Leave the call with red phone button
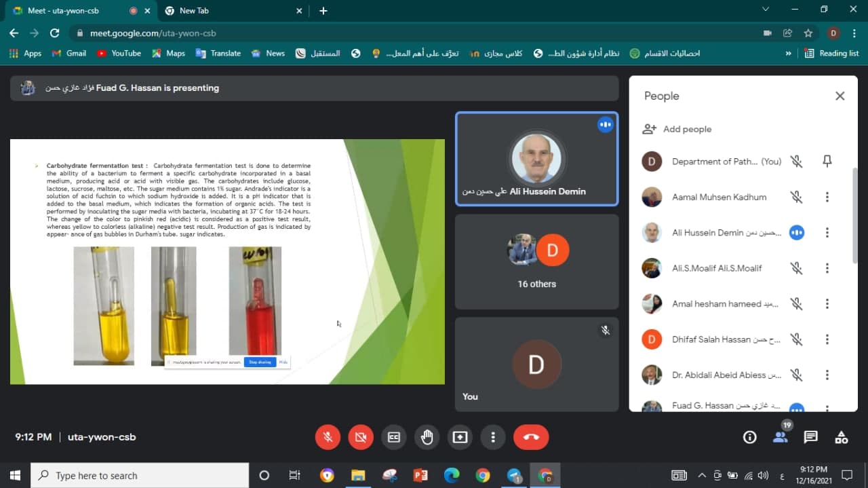Screen dimensions: 868x488 click(531, 437)
